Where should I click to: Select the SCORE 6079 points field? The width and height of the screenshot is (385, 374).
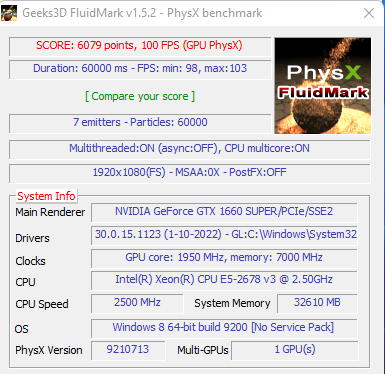point(140,46)
